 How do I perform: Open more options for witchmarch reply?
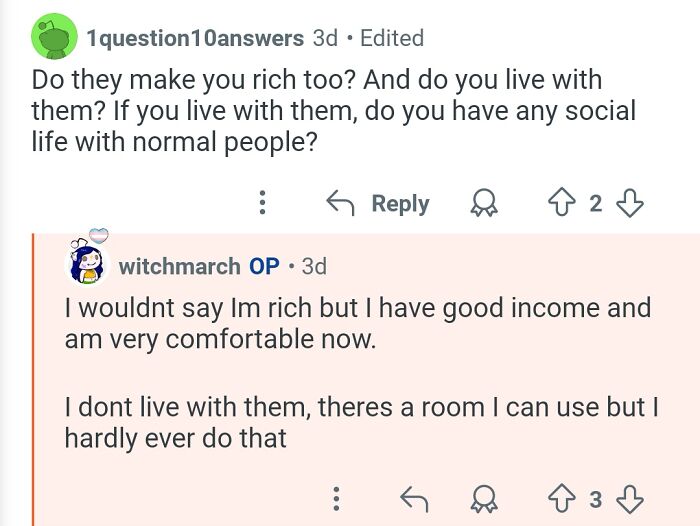coord(337,498)
